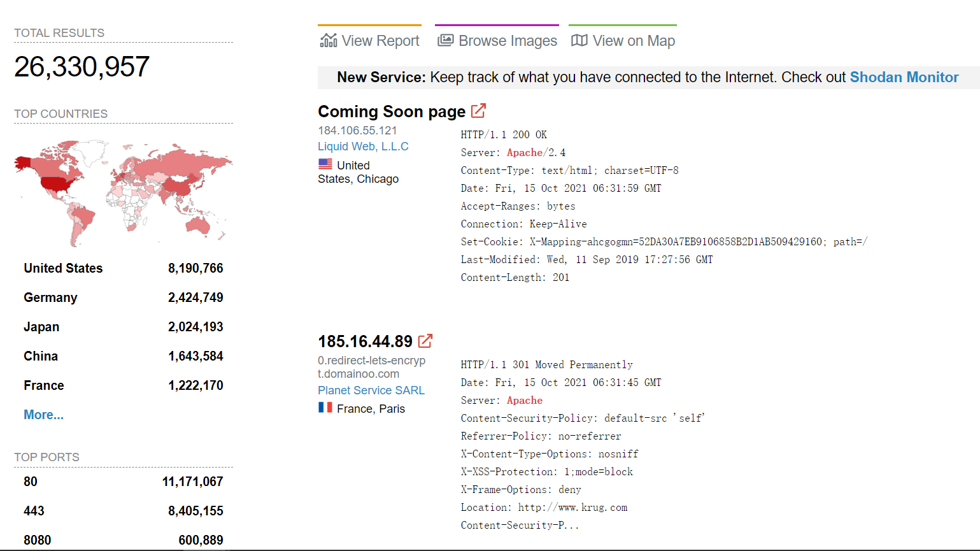
Task: Switch to the View Report tab
Action: point(380,40)
